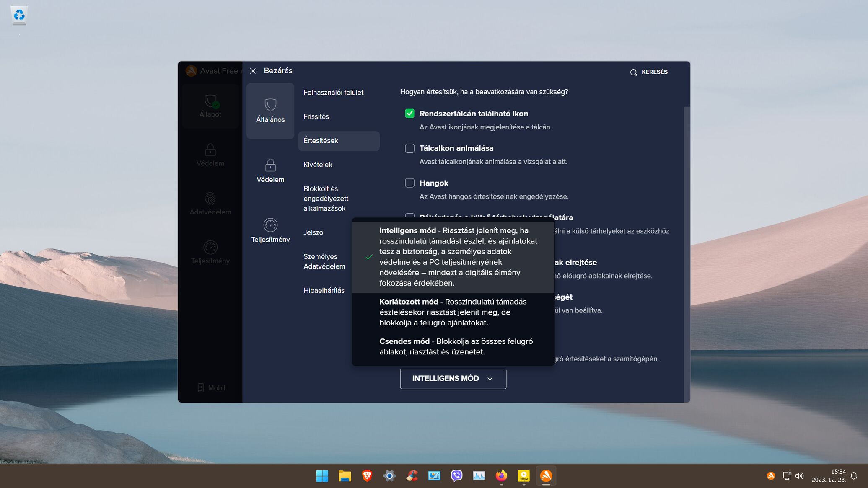Open yellow Player app in taskbar
The image size is (868, 488).
(524, 476)
